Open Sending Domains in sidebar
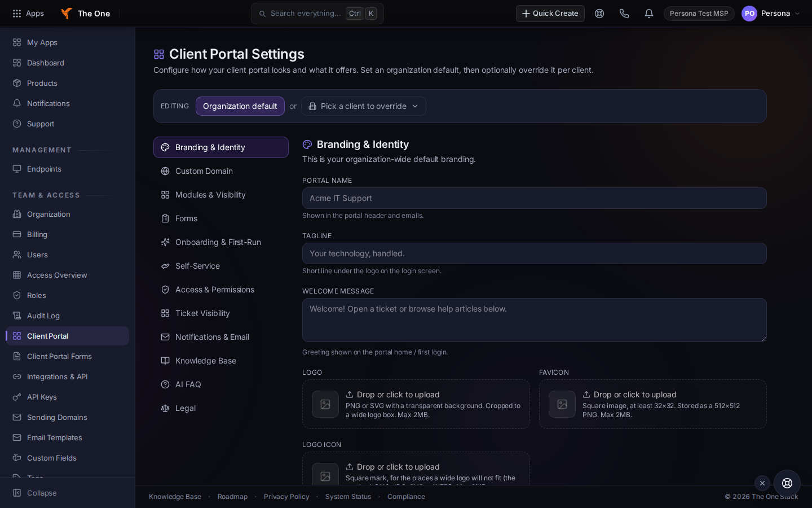The width and height of the screenshot is (812, 508). tap(68, 417)
